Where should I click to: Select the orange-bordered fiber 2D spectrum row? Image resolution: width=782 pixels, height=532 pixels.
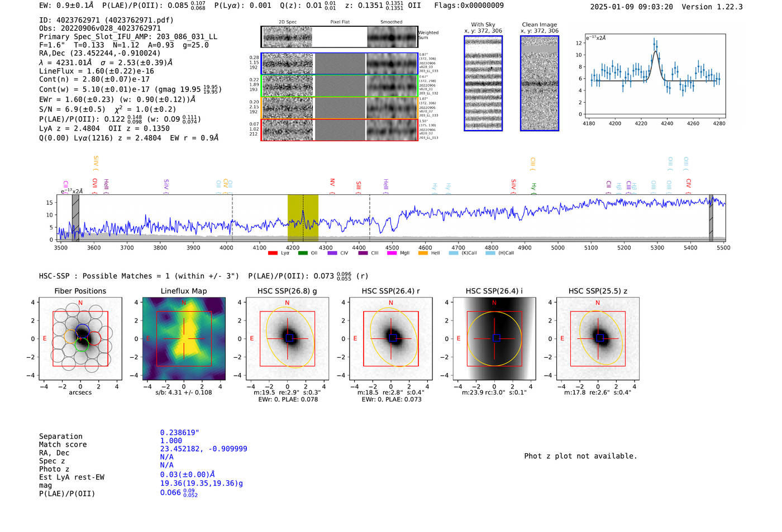pyautogui.click(x=339, y=108)
